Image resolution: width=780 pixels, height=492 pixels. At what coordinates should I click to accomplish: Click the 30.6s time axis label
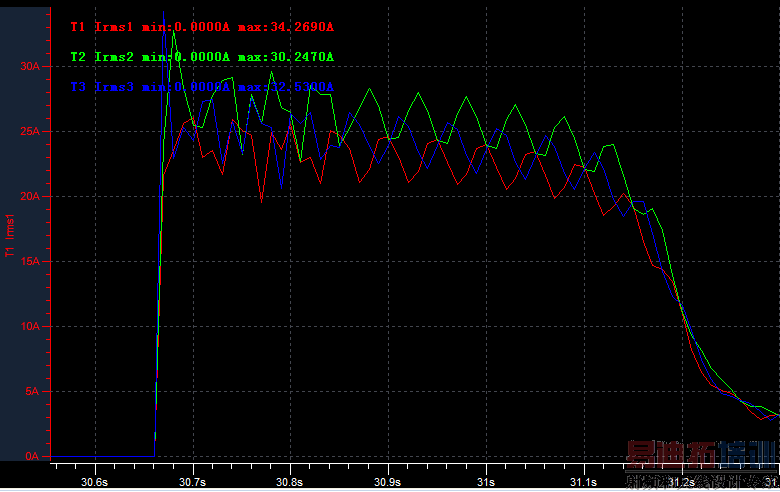click(x=95, y=482)
